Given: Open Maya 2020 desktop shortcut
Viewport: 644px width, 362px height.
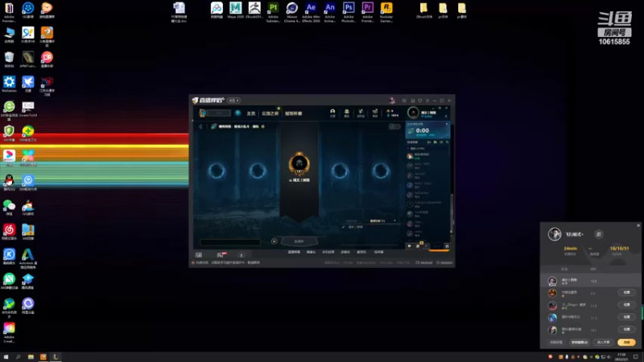Looking at the screenshot, I should pyautogui.click(x=235, y=11).
